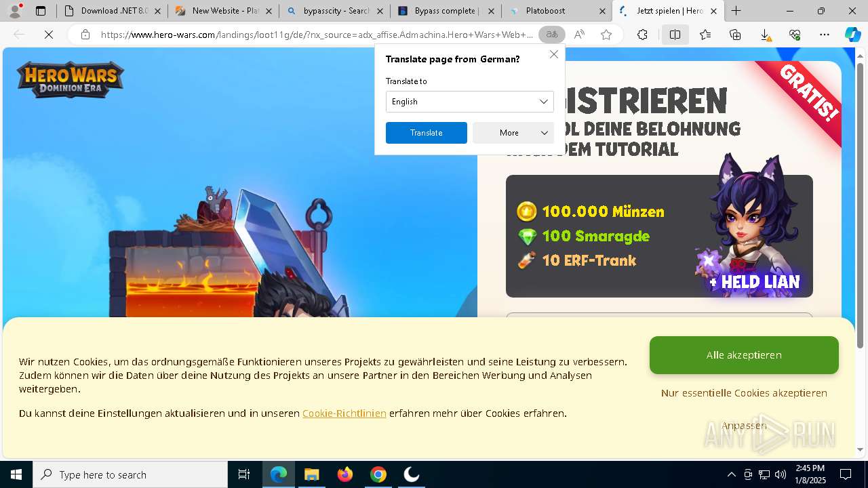The width and height of the screenshot is (868, 488).
Task: Click Hero Wars Dominion Era logo
Action: click(x=71, y=79)
